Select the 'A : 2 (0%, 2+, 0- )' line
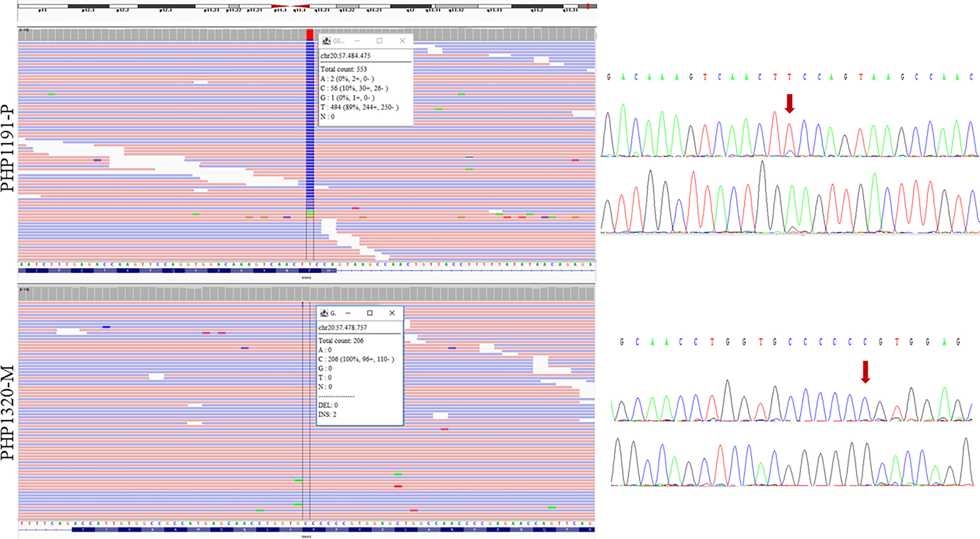The image size is (980, 539). pos(347,79)
